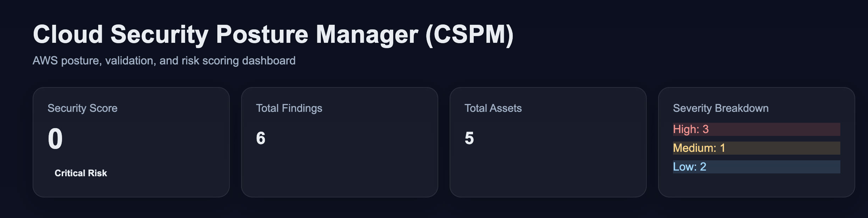Open the Severity Breakdown card
This screenshot has height=218, width=868.
(x=756, y=186)
